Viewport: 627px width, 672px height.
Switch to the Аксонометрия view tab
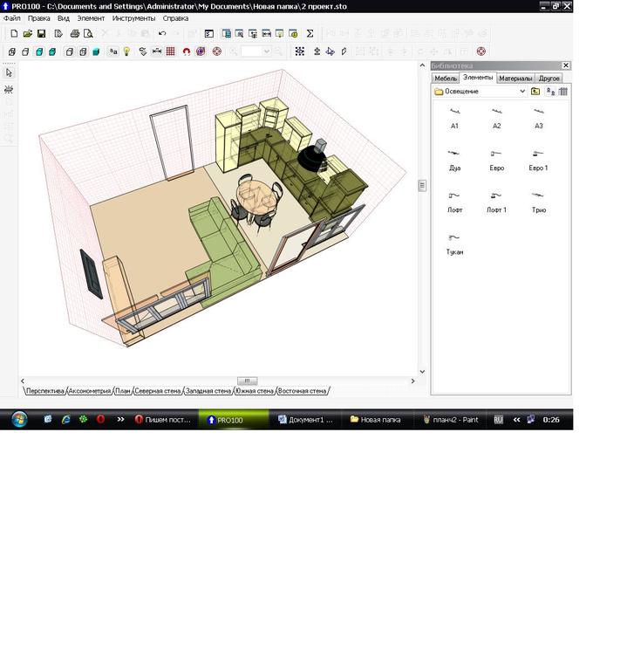pos(90,391)
